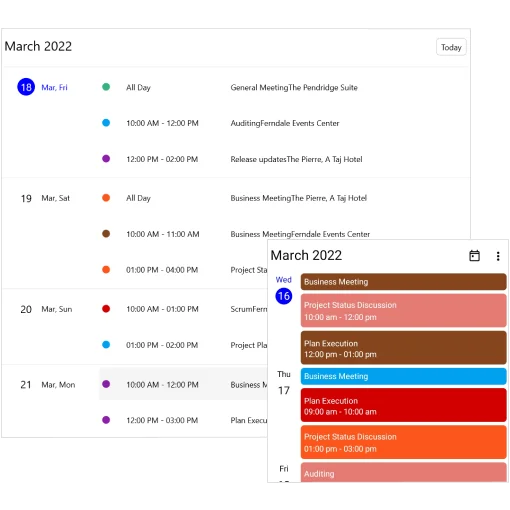Click the Thu 17 date label
Viewport: 510px width, 510px height.
click(x=284, y=383)
